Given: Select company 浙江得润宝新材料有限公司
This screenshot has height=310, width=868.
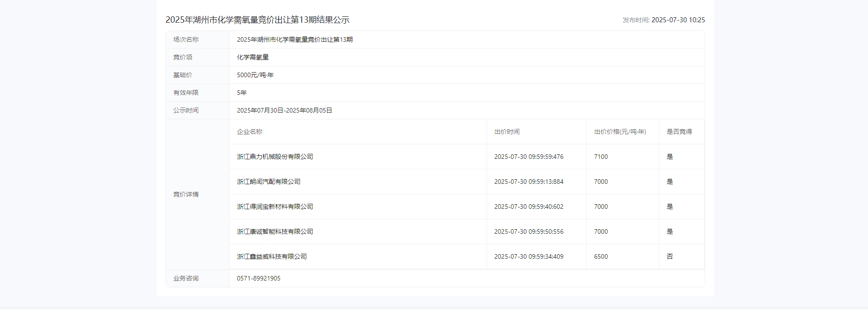Looking at the screenshot, I should coord(275,207).
